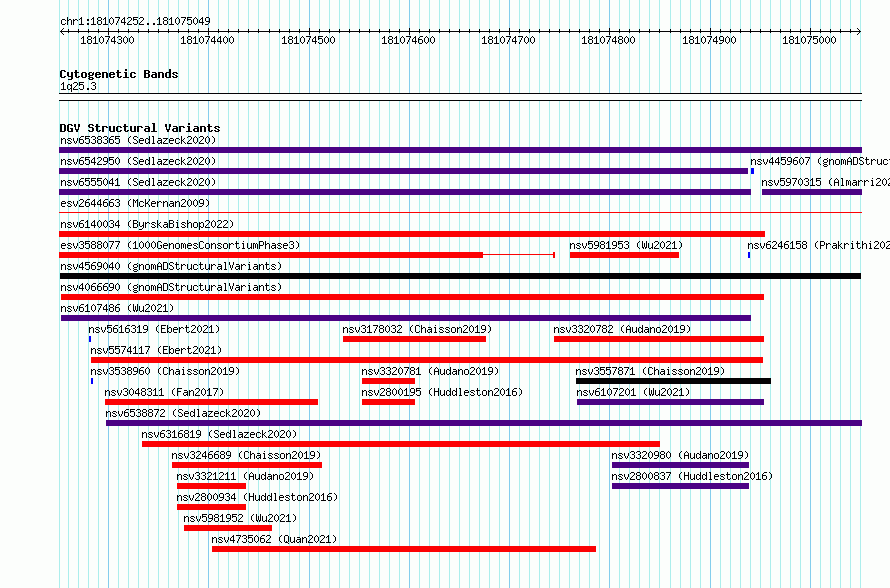Open nsv3320781 (Audano2019) label

(x=430, y=371)
